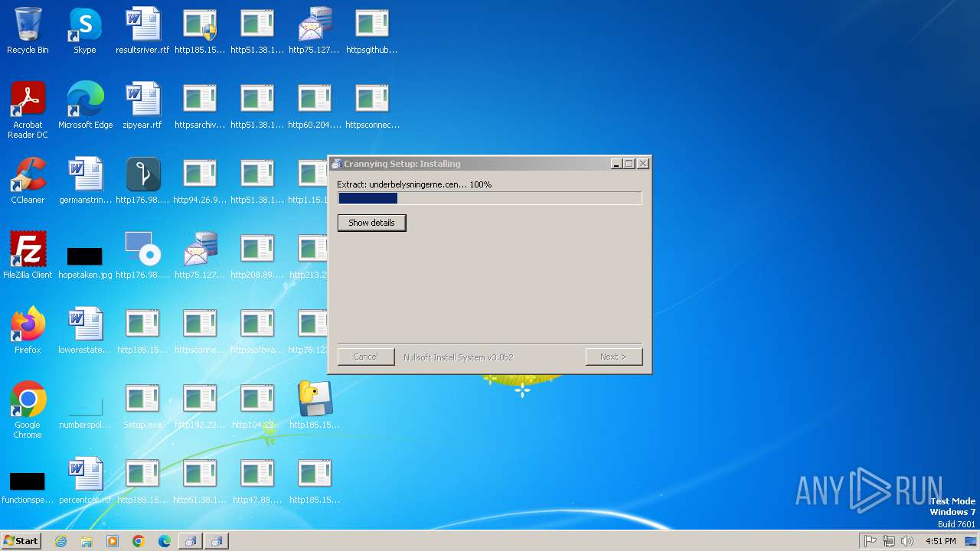
Task: Select the germanstrin Word document
Action: pos(85,181)
